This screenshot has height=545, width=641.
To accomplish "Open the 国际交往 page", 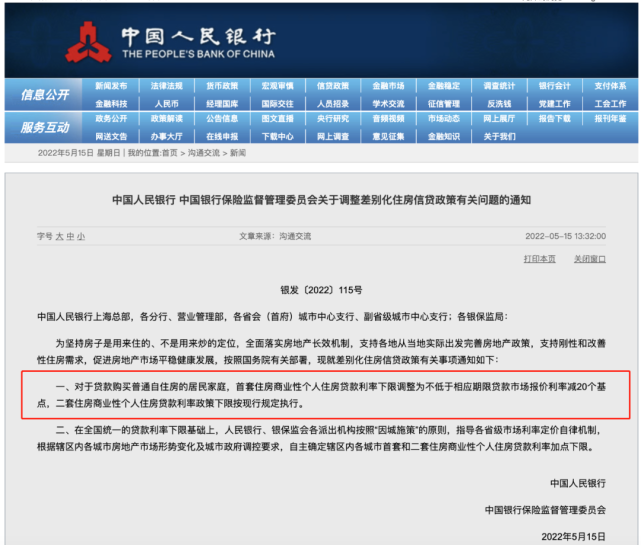I will click(278, 104).
